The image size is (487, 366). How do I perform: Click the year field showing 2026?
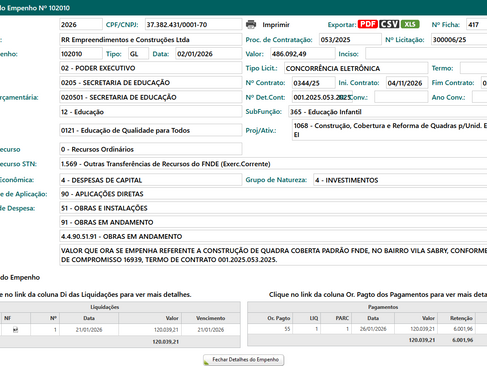click(81, 25)
